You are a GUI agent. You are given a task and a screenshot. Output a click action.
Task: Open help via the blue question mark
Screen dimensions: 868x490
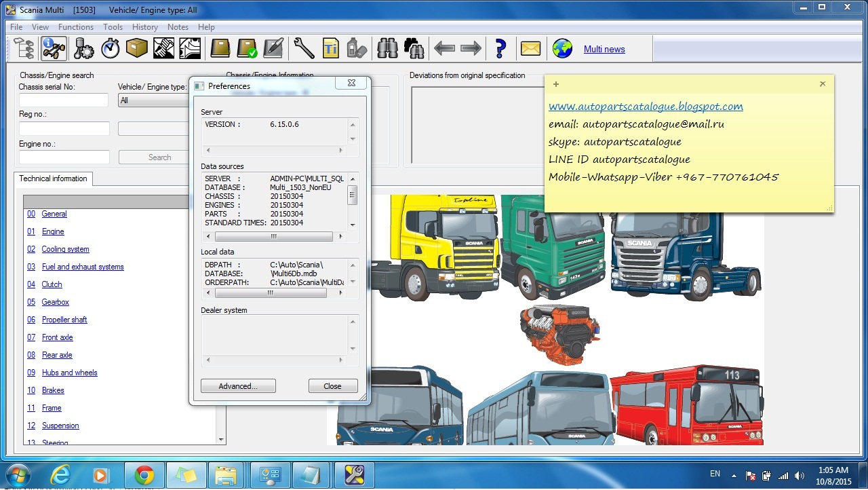[500, 48]
